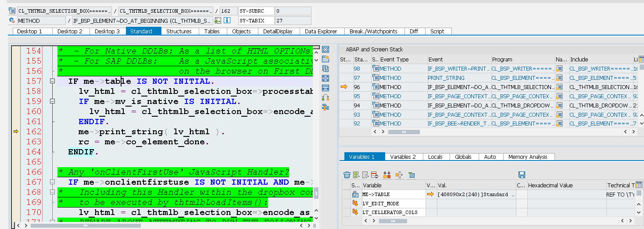Image resolution: width=644 pixels, height=229 pixels.
Task: Collapse the IF block at line 159
Action: (52, 101)
